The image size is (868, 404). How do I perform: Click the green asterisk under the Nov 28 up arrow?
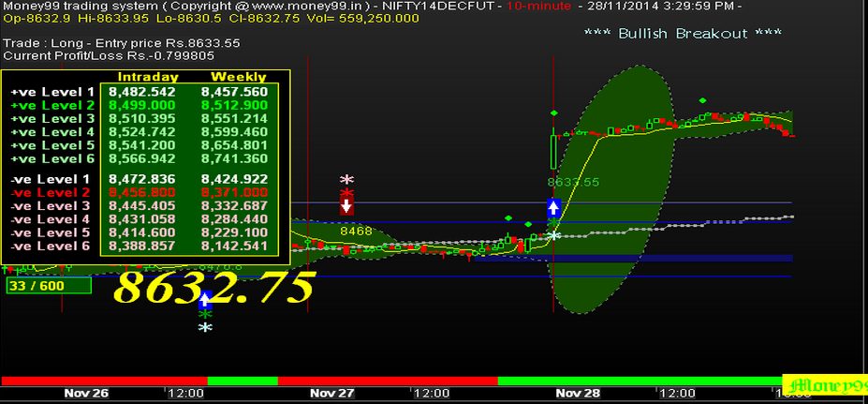click(x=554, y=223)
